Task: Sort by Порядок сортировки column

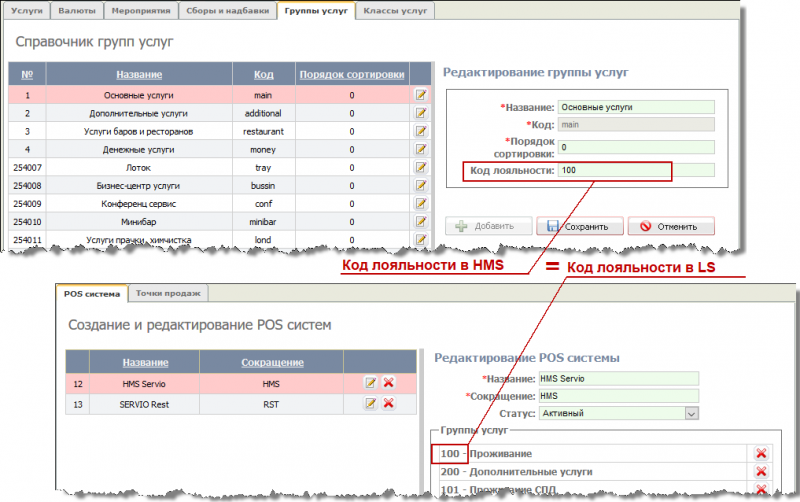Action: (352, 74)
